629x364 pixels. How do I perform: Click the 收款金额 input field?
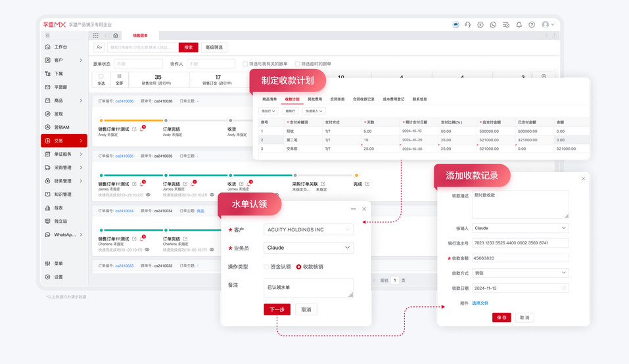(x=520, y=258)
